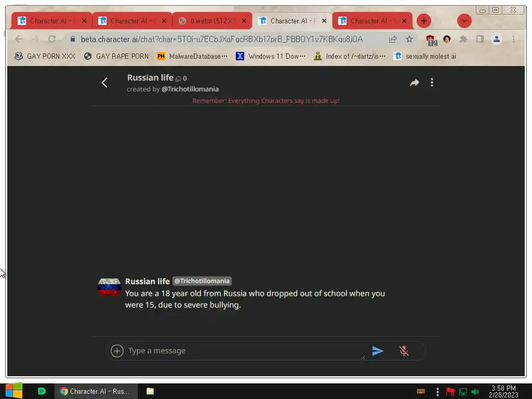Open File Explorer from taskbar
The image size is (532, 399).
click(150, 391)
